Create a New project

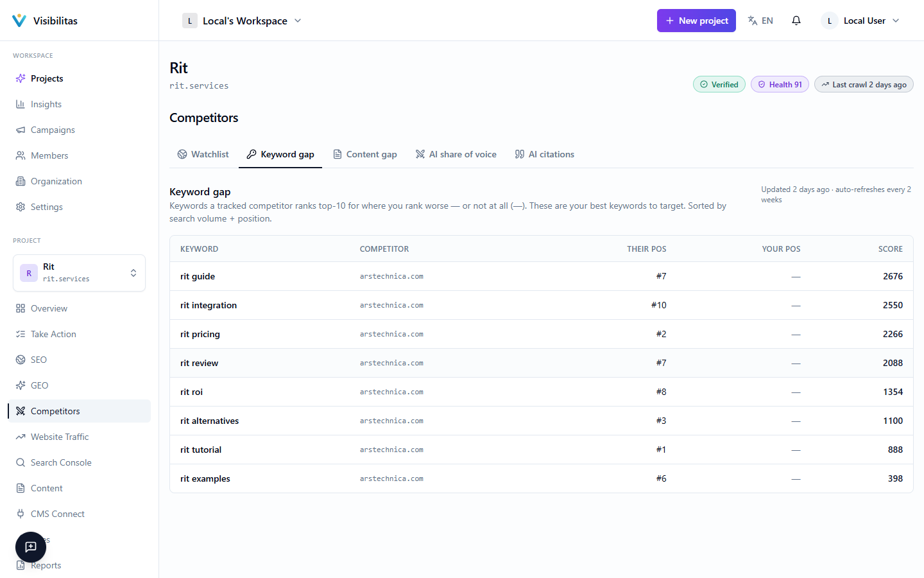point(696,21)
